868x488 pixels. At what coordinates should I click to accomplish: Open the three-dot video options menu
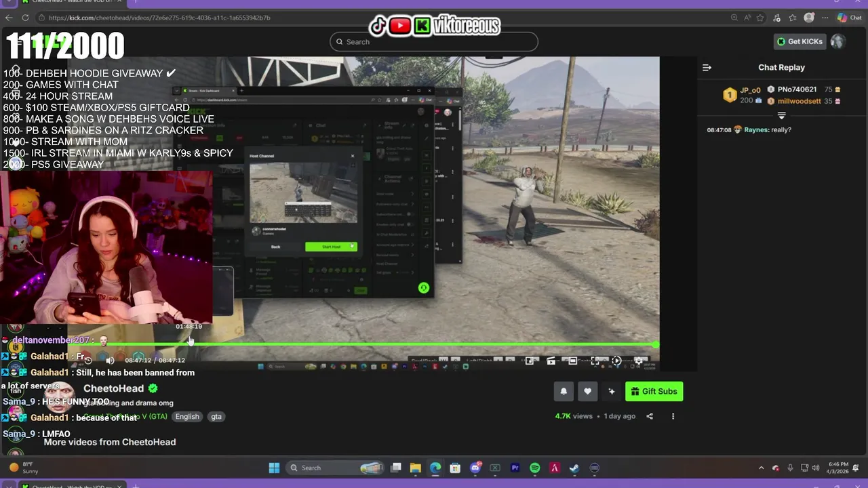673,416
